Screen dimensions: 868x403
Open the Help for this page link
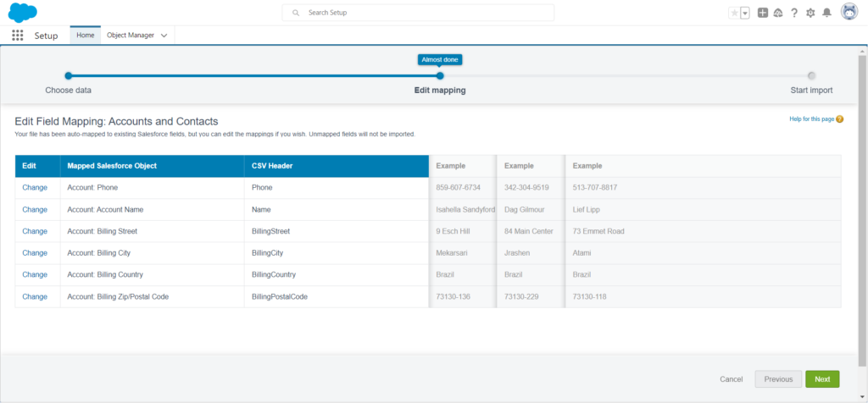coord(811,119)
